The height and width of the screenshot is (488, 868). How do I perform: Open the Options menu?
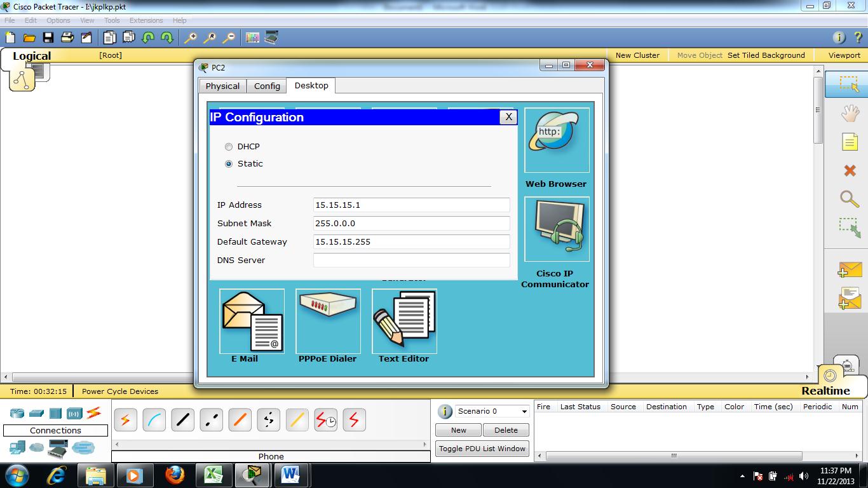coord(58,20)
